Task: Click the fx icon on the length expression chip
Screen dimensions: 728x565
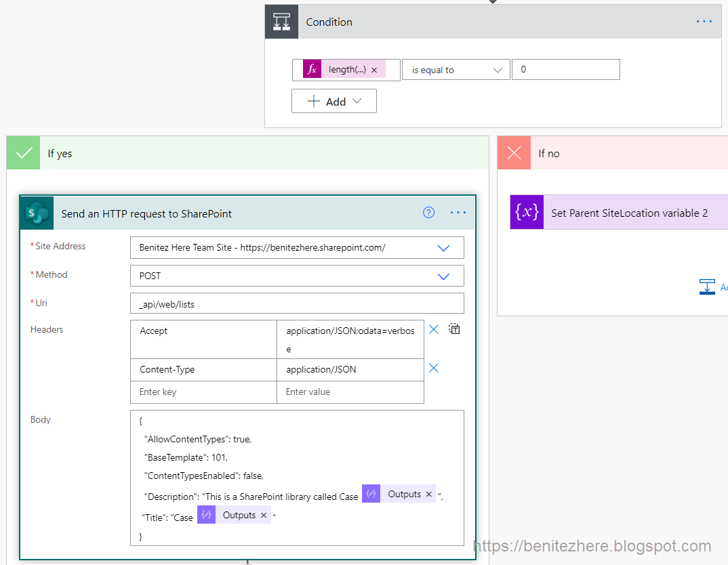Action: click(310, 68)
